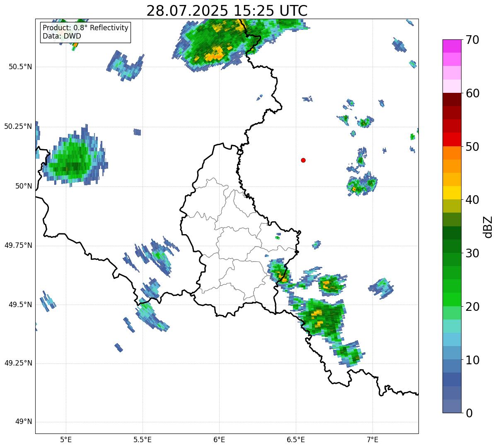Click the '49.5°N' latitude label
The width and height of the screenshot is (498, 448).
coord(21,305)
